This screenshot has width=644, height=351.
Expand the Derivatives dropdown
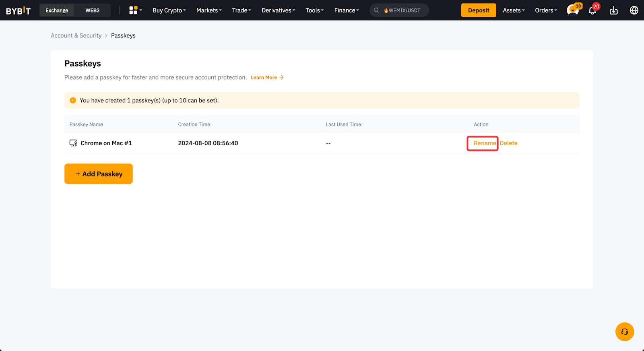(x=278, y=10)
